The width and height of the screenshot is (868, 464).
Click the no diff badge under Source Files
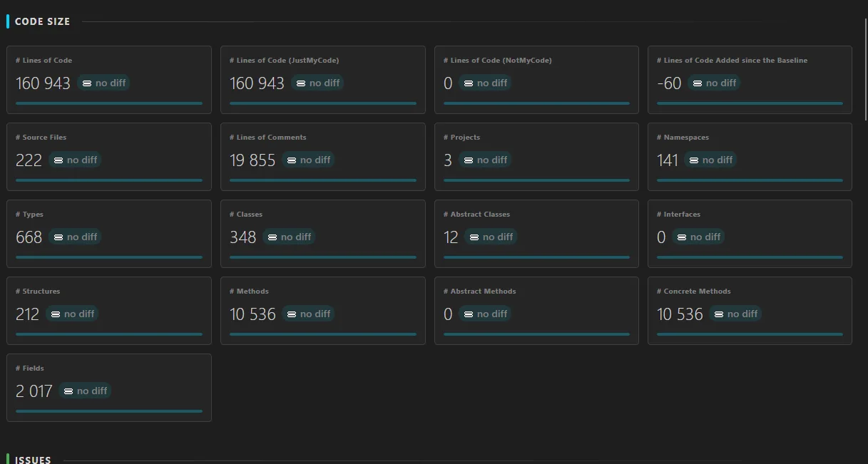(75, 160)
